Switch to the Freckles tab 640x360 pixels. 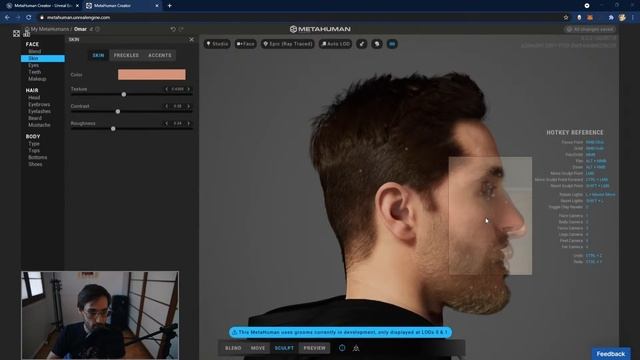click(126, 55)
